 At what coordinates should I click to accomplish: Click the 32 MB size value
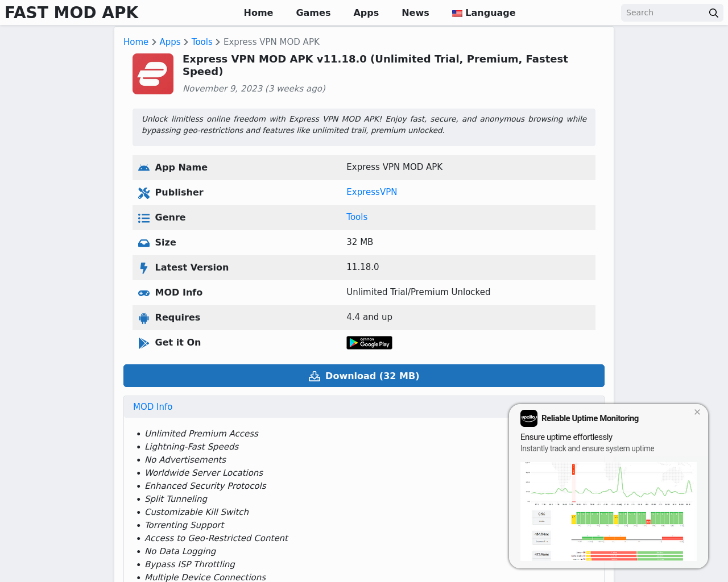[360, 242]
